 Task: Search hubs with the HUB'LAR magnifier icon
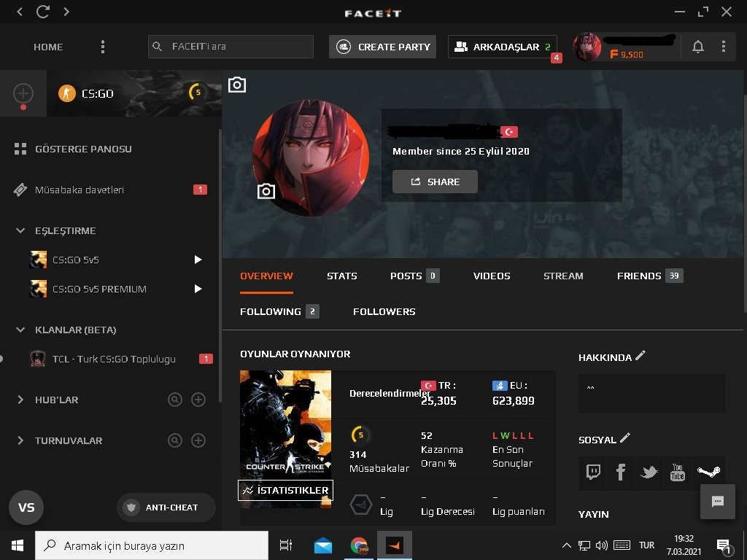click(x=175, y=400)
